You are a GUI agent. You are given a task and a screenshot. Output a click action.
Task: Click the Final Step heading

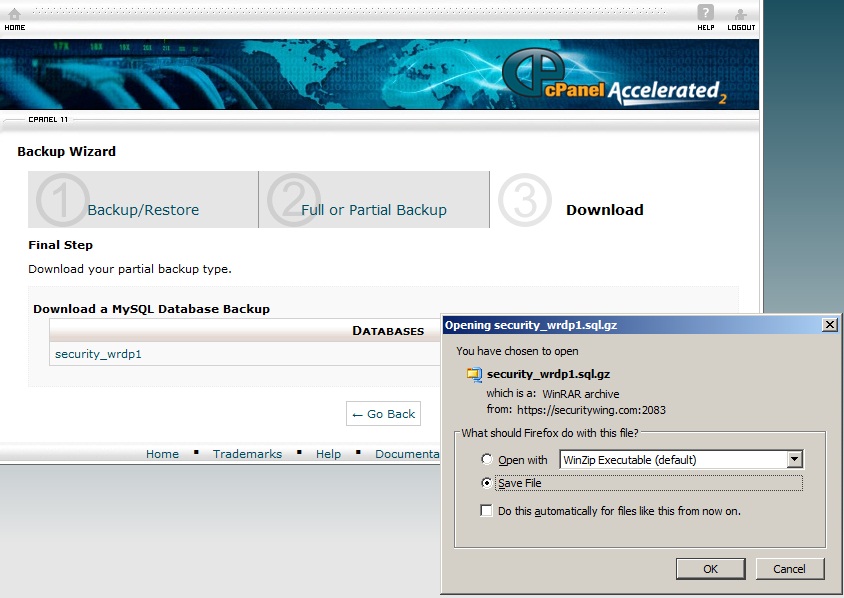click(60, 245)
